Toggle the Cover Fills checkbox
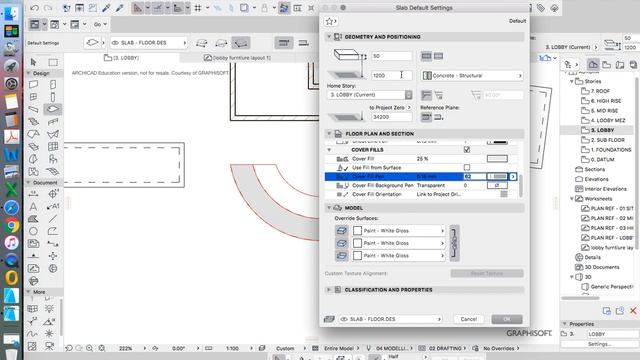This screenshot has width=640, height=360. click(467, 150)
